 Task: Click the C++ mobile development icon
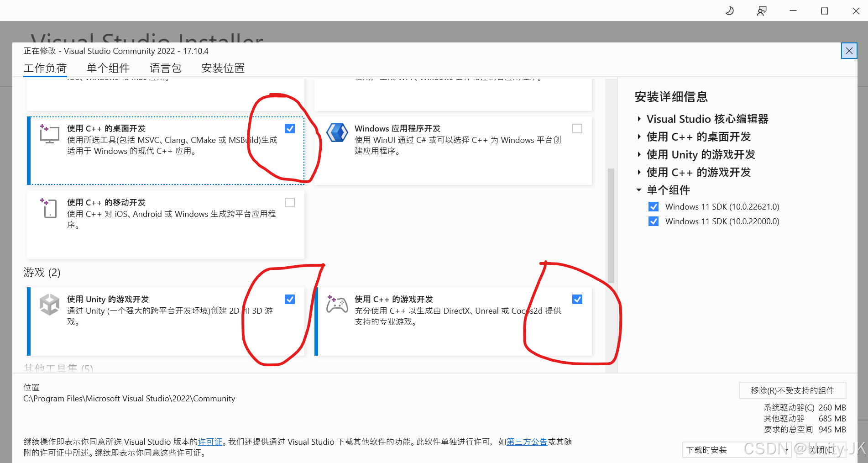[x=49, y=208]
